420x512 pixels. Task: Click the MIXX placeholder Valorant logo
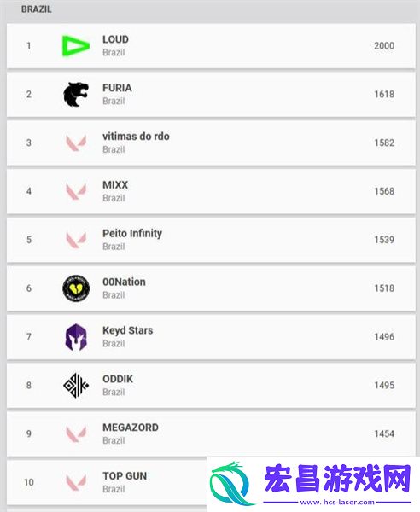point(76,191)
